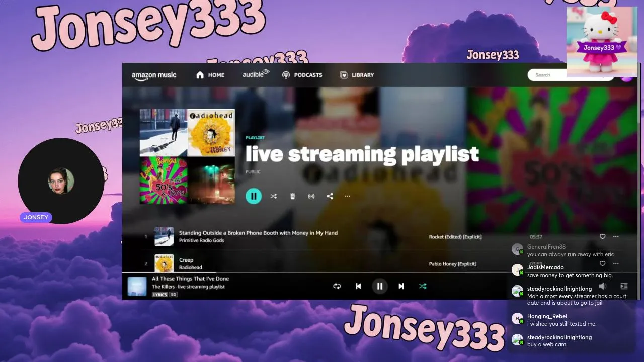Open artist Radiohead under Creep
Viewport: 644px width, 362px height.
[191, 268]
